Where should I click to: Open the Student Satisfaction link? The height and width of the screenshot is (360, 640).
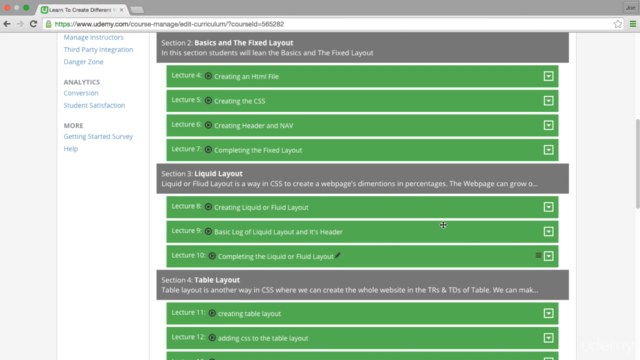click(94, 105)
